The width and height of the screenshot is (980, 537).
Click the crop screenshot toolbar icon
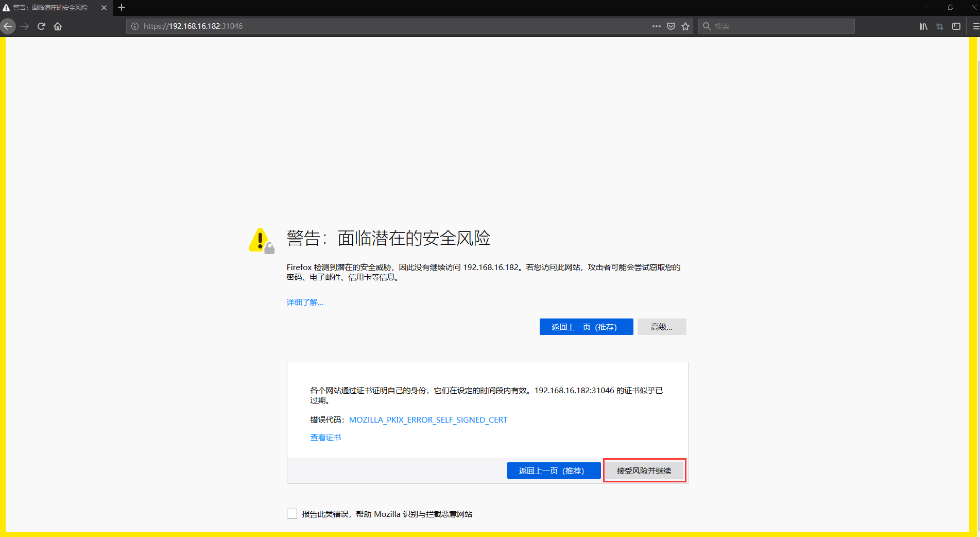coord(940,26)
